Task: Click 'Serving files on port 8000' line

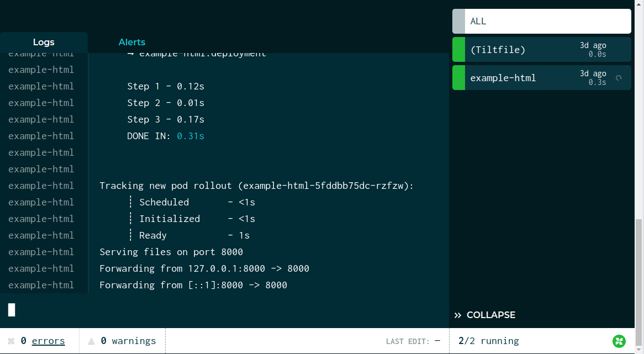Action: 171,252
